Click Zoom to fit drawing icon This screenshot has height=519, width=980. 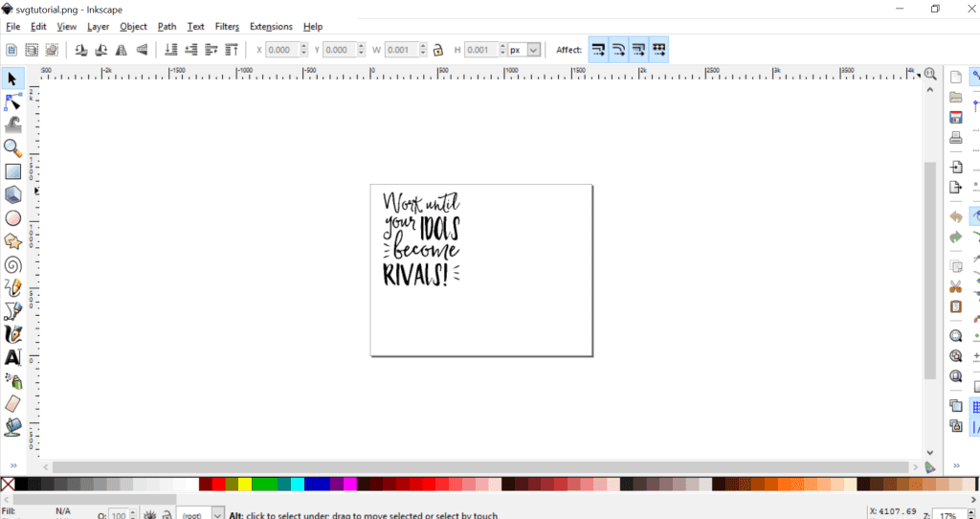tap(956, 356)
